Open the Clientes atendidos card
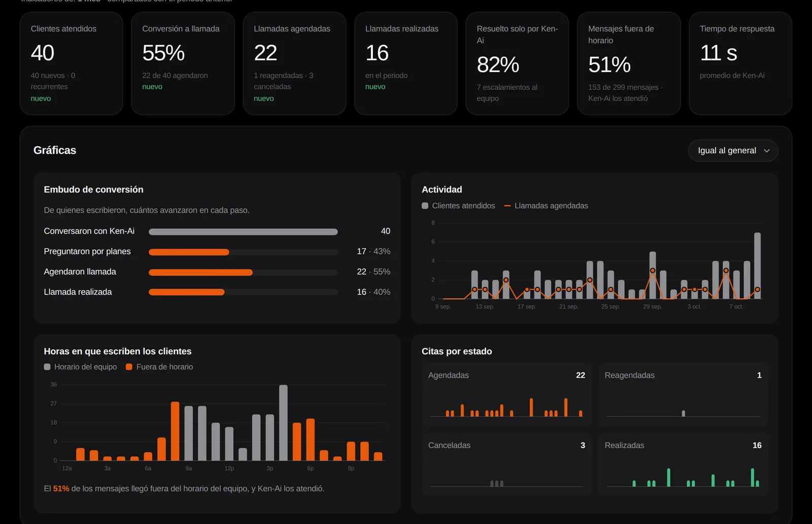Viewport: 812px width, 524px height. tap(72, 63)
